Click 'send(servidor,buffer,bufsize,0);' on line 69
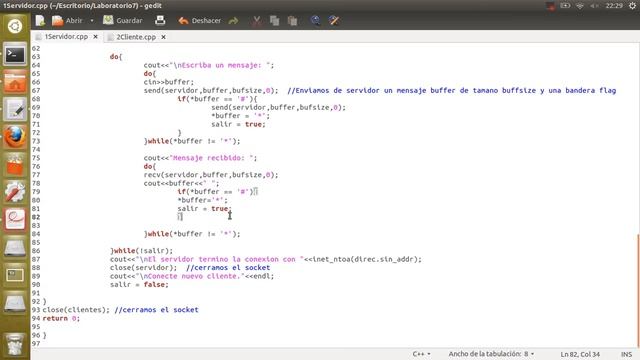The width and height of the screenshot is (640, 360). pyautogui.click(x=278, y=107)
